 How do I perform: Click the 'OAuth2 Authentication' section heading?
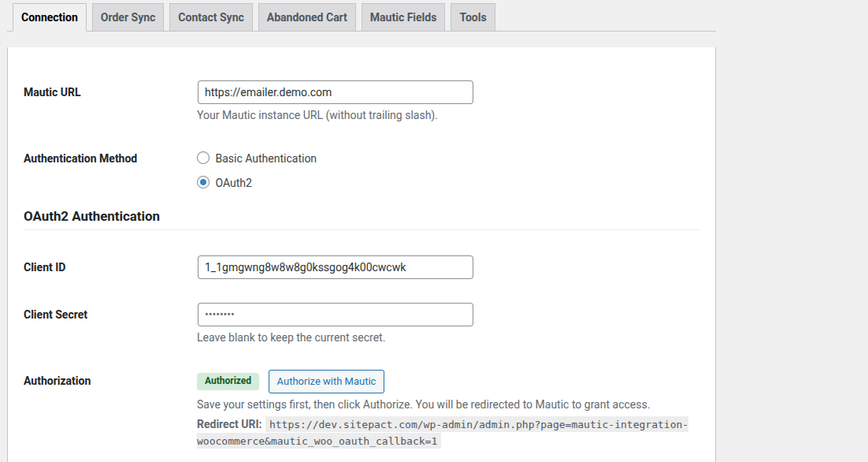tap(91, 216)
